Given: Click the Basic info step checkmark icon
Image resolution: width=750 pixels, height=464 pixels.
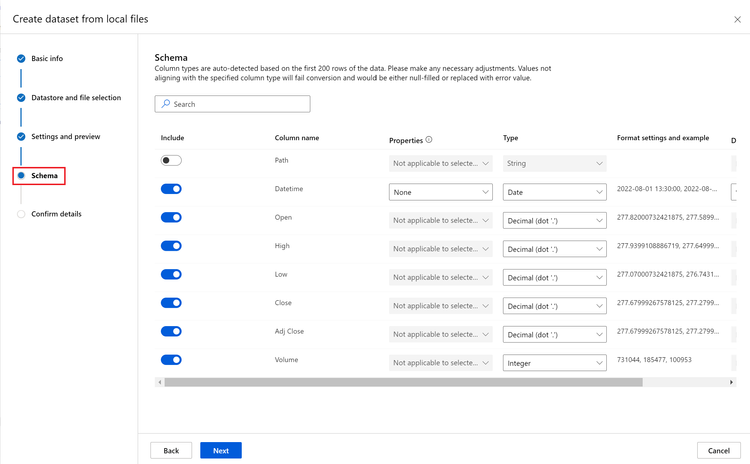Looking at the screenshot, I should [x=21, y=59].
